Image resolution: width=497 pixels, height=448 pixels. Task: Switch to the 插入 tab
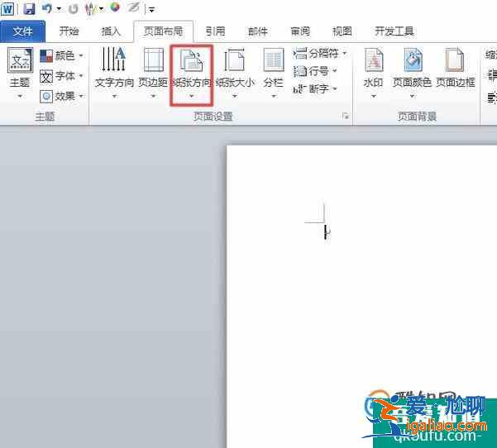111,31
